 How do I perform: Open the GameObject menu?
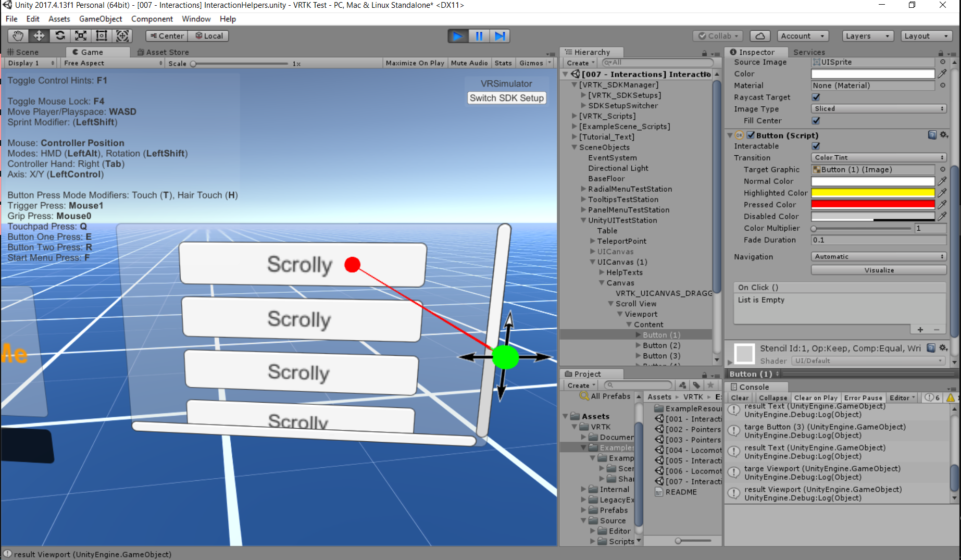click(100, 19)
